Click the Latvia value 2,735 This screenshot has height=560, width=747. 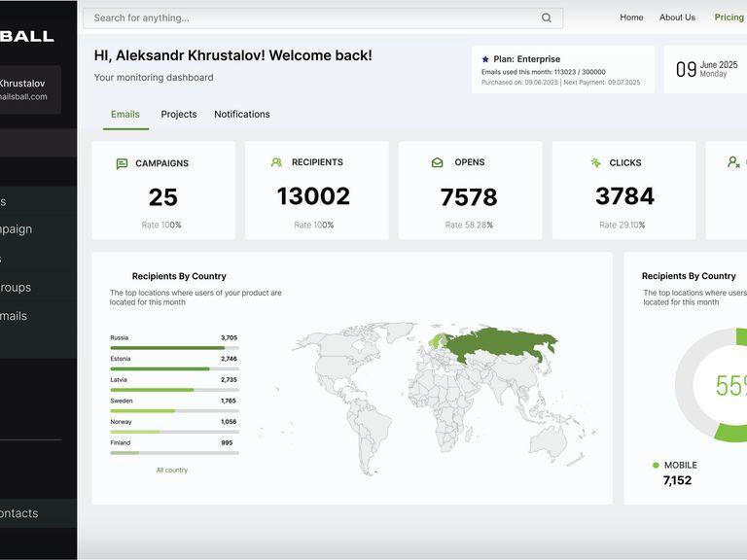230,379
